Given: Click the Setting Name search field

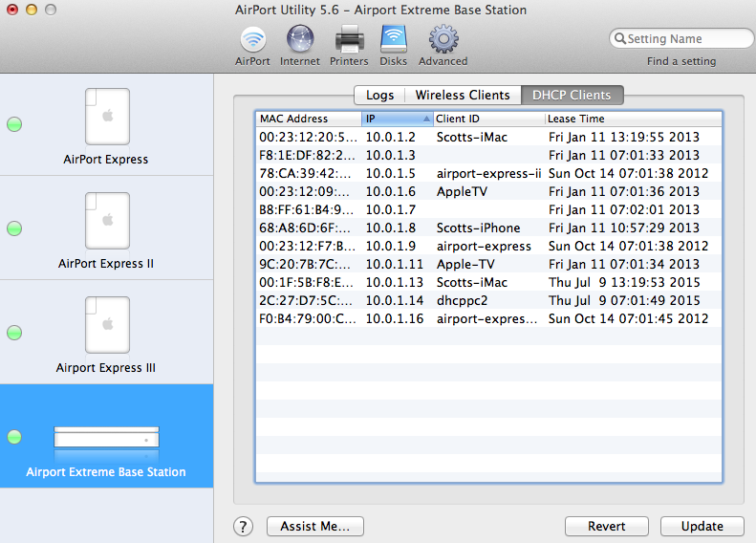Looking at the screenshot, I should pyautogui.click(x=681, y=38).
